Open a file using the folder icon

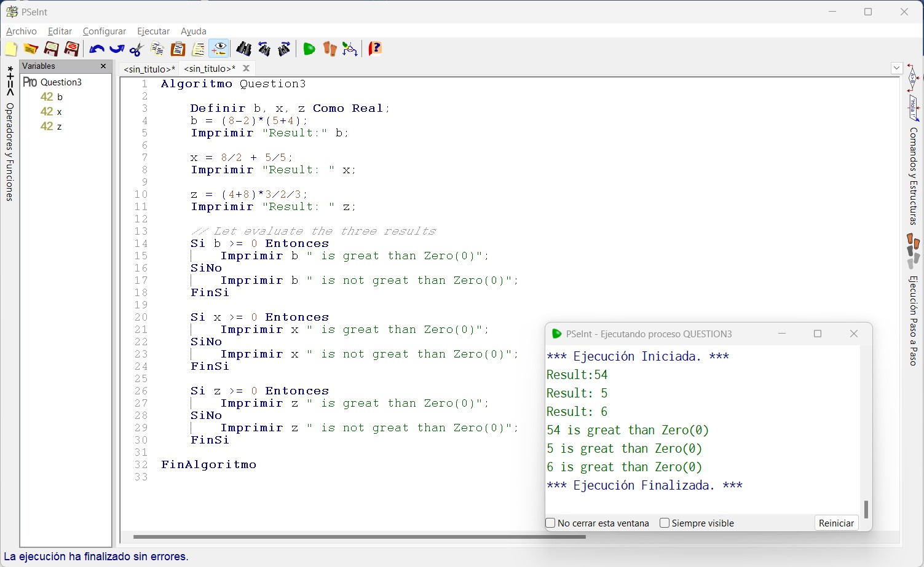[x=31, y=49]
